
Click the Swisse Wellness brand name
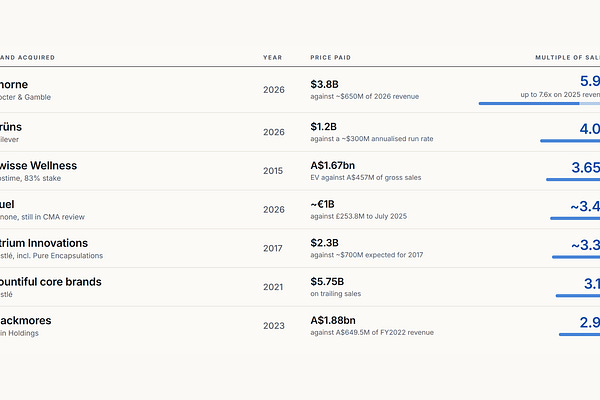click(x=38, y=165)
